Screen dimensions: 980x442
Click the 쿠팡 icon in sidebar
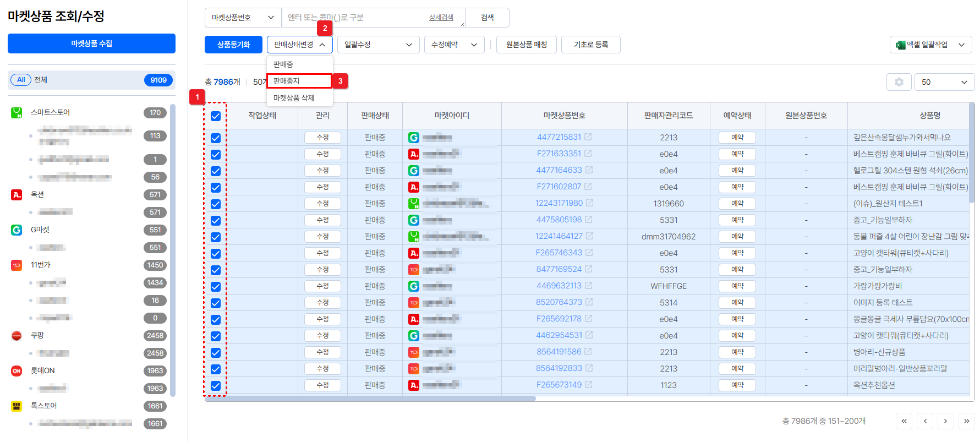17,336
